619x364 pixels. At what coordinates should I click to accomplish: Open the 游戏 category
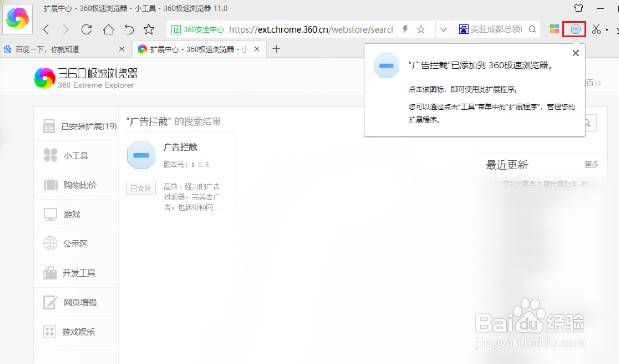76,214
